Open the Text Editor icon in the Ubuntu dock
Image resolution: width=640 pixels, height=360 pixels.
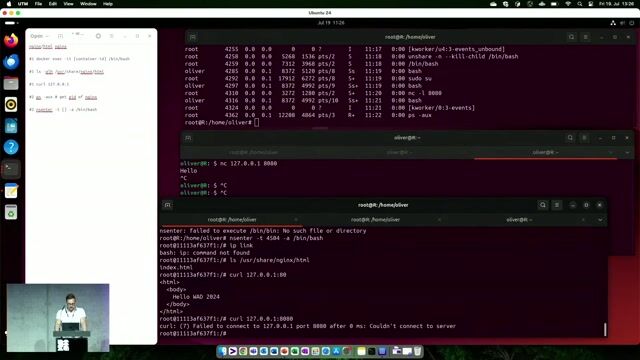pos(11,191)
